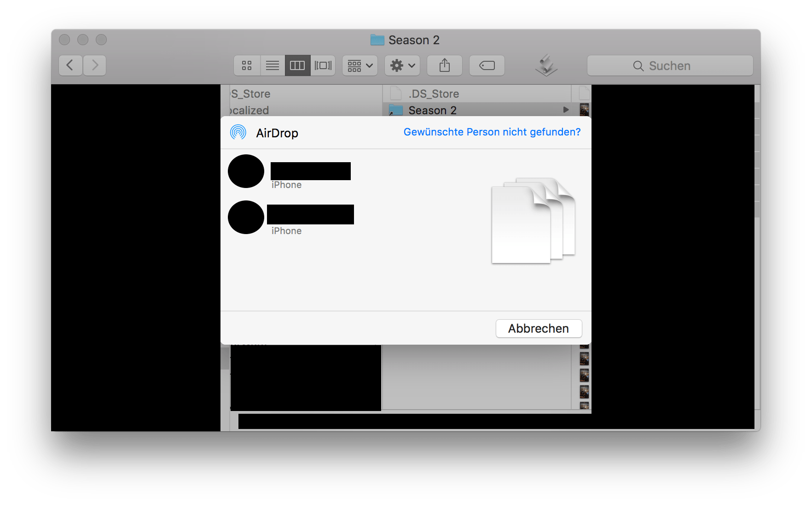Click the edit Tags toolbar button
This screenshot has width=812, height=505.
coord(487,65)
